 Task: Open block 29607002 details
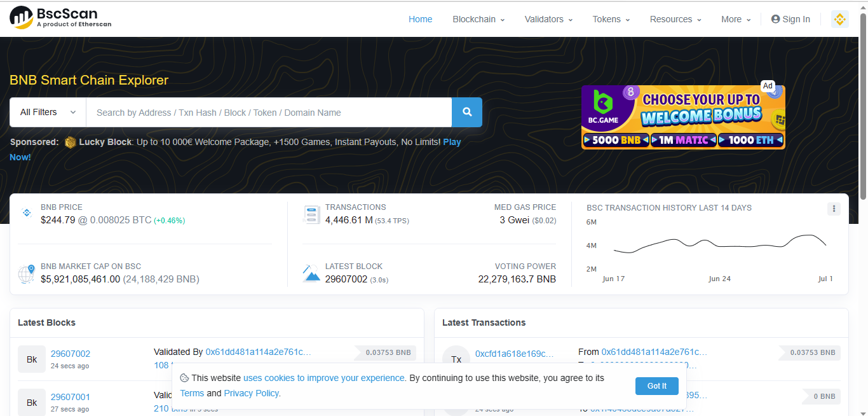coord(70,353)
